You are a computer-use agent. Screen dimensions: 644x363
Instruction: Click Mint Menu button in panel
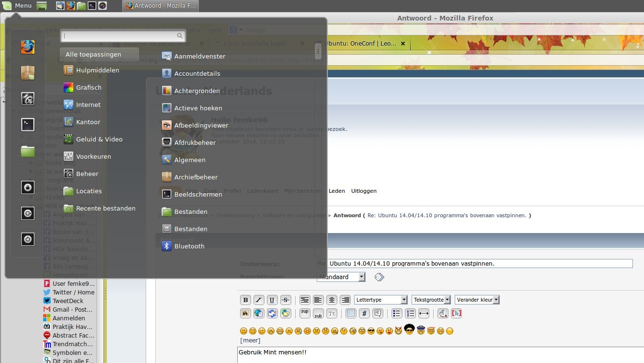[x=17, y=6]
